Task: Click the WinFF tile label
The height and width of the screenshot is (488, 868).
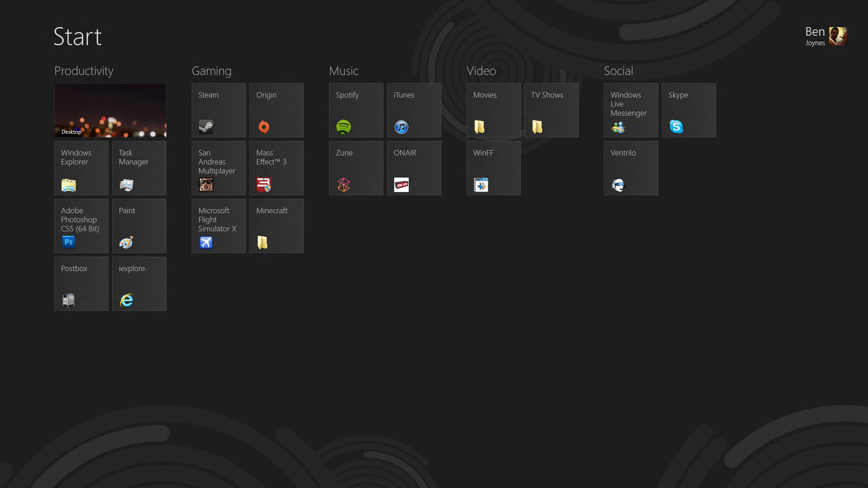Action: click(x=483, y=153)
